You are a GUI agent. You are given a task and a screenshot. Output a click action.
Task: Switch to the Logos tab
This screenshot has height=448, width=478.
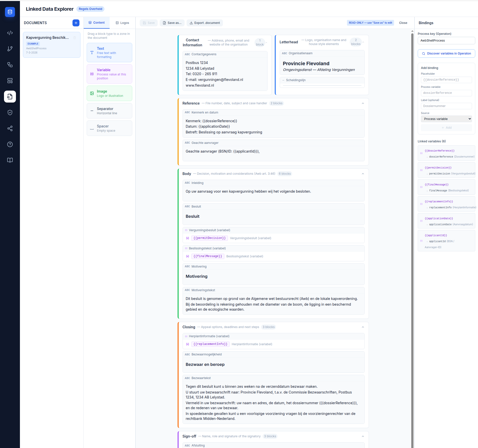click(122, 23)
